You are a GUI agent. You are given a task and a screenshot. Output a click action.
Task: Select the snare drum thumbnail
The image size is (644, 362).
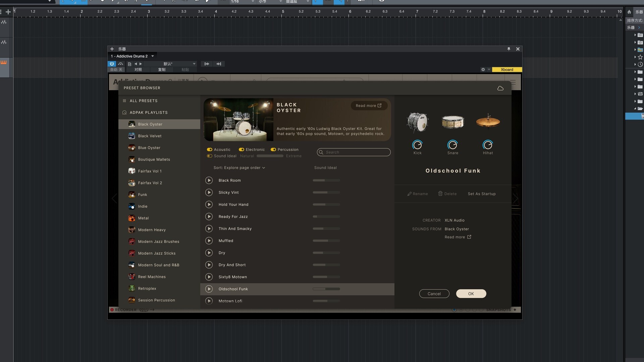[x=453, y=122]
